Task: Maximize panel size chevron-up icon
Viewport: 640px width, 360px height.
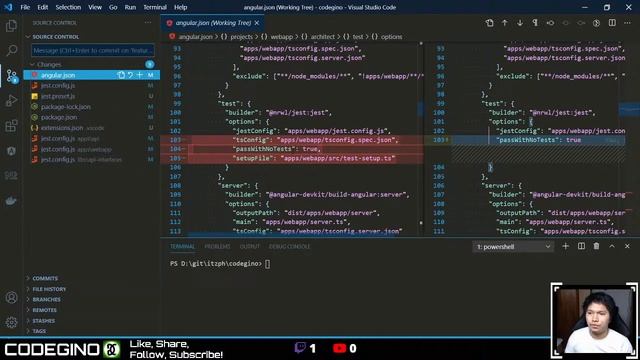Action: pos(612,246)
